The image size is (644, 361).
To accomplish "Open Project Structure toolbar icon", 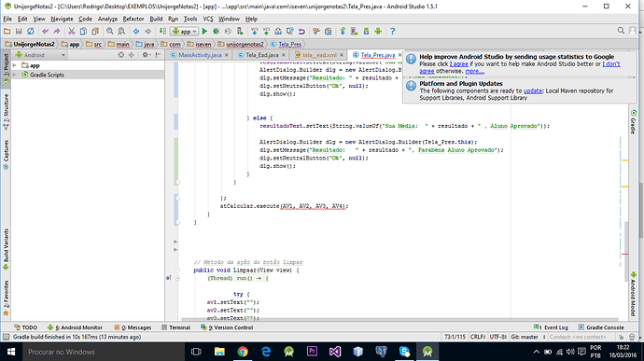I will [x=316, y=31].
